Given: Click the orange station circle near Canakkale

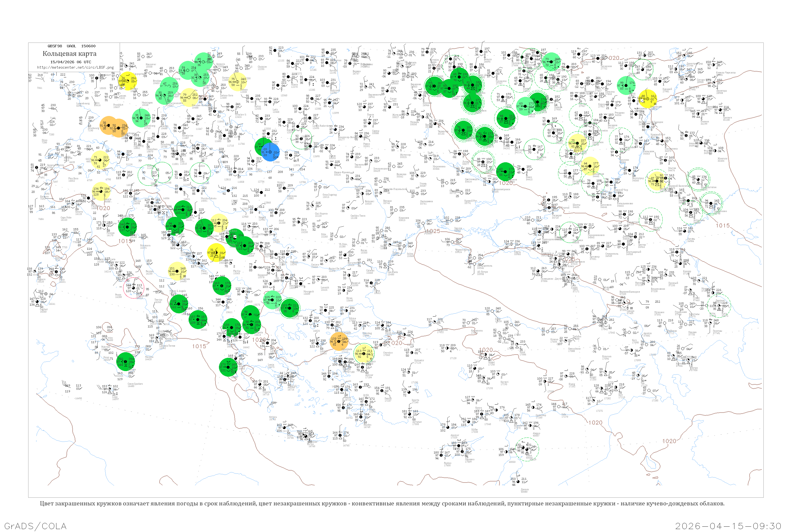Looking at the screenshot, I should point(339,341).
